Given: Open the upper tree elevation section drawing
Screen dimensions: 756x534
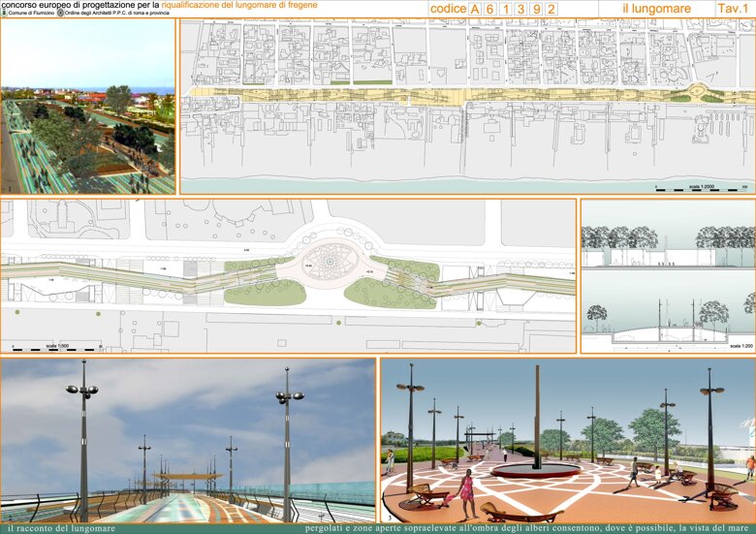Looking at the screenshot, I should click(x=668, y=234).
